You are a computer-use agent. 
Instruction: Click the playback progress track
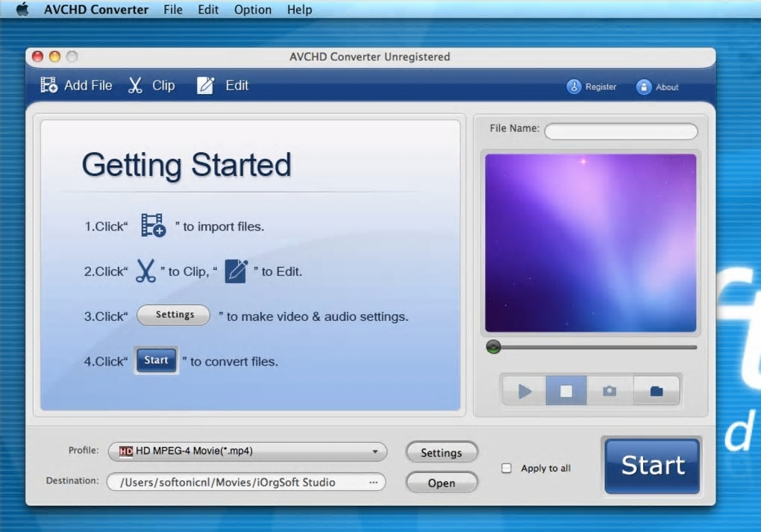(x=592, y=348)
